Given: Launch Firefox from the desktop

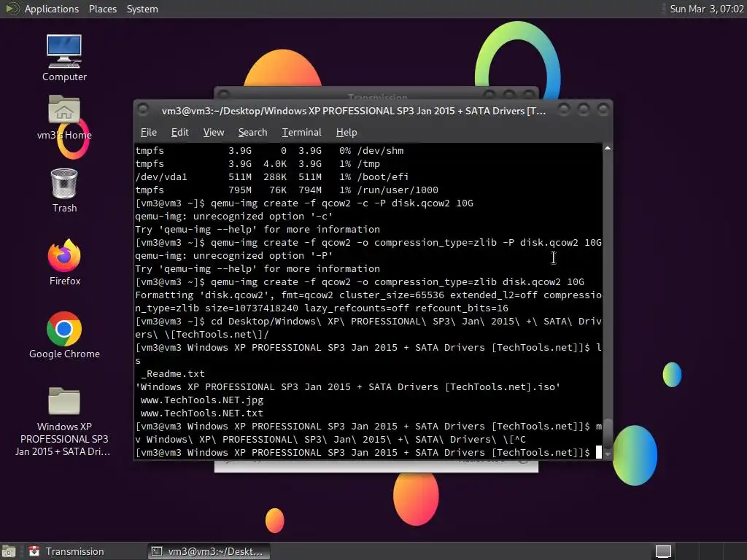Looking at the screenshot, I should point(64,262).
